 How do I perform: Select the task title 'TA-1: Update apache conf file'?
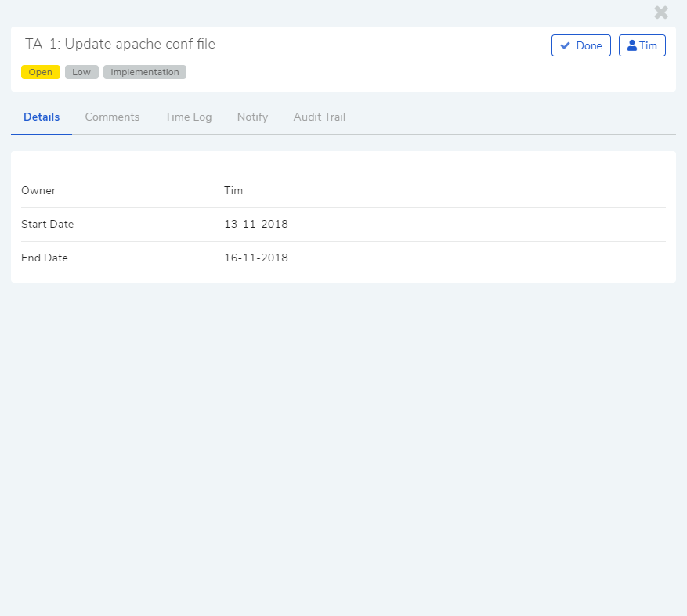[120, 44]
